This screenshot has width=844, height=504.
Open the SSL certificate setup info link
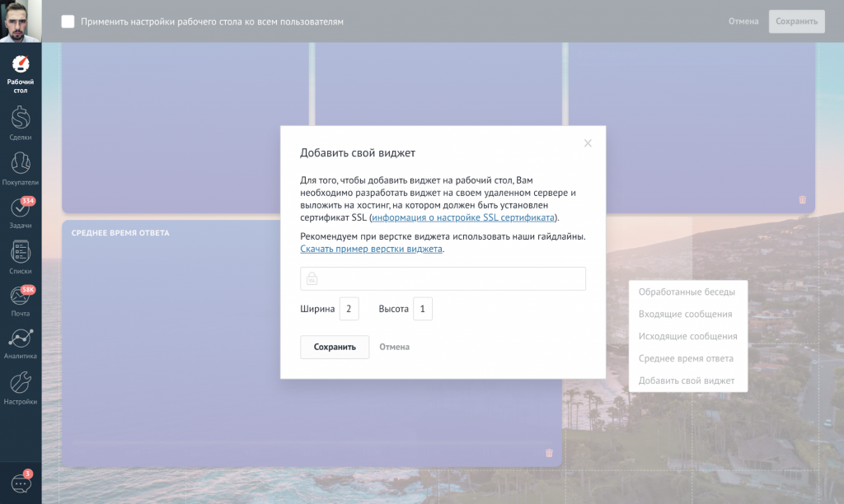[x=463, y=217]
